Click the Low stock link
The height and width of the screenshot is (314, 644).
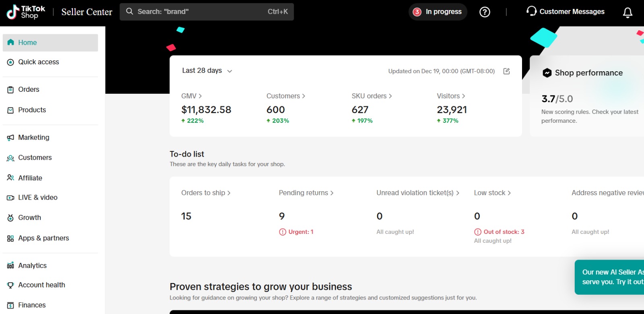(492, 193)
